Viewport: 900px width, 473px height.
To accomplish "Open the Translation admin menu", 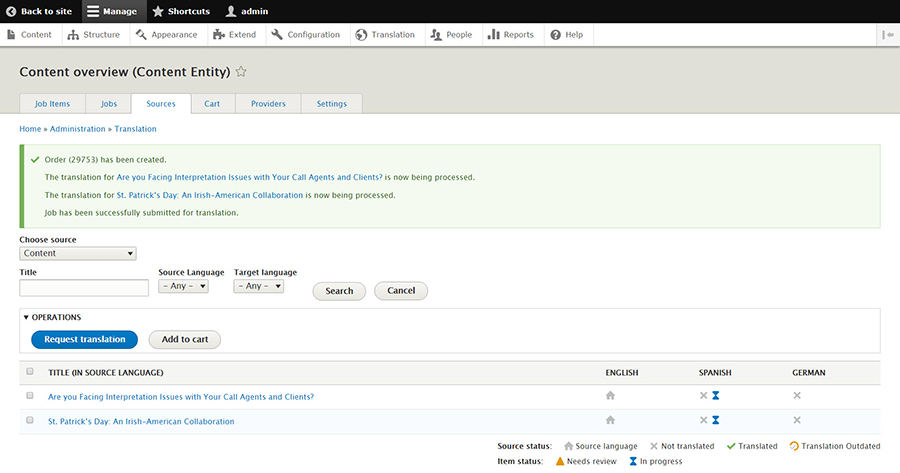I will 385,35.
